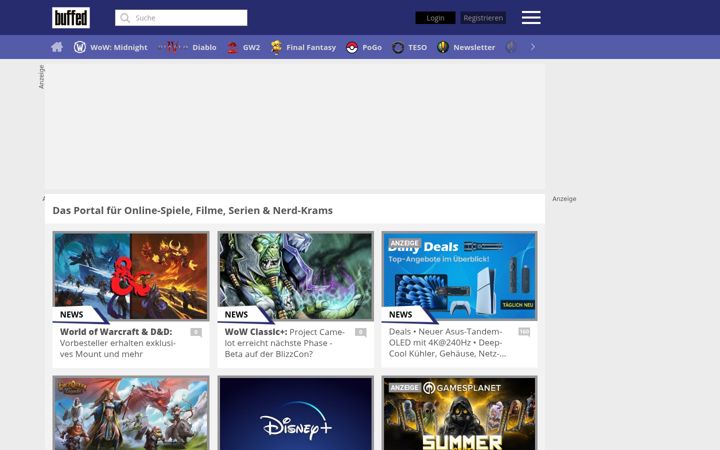Click the TESO ouroboros icon
720x450 pixels.
398,47
